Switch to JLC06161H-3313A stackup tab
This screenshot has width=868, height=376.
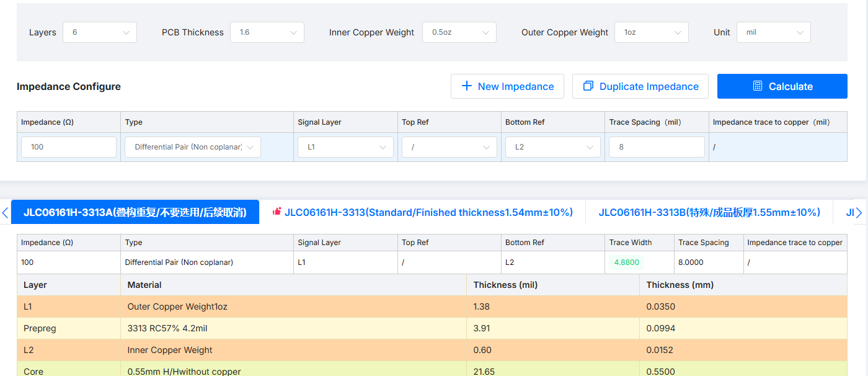pos(135,212)
